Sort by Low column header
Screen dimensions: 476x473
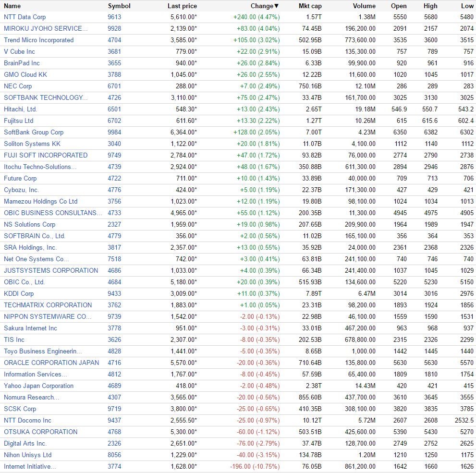coord(467,6)
